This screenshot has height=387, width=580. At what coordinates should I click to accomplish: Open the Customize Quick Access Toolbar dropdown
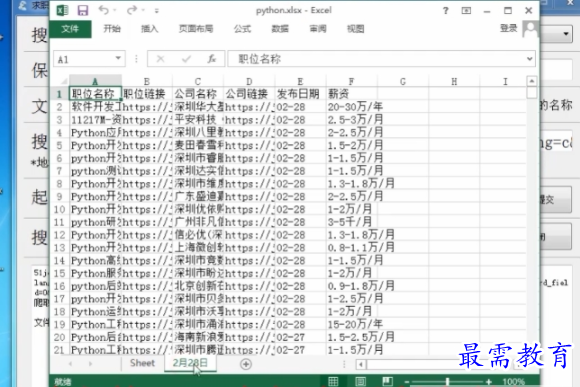coord(157,11)
